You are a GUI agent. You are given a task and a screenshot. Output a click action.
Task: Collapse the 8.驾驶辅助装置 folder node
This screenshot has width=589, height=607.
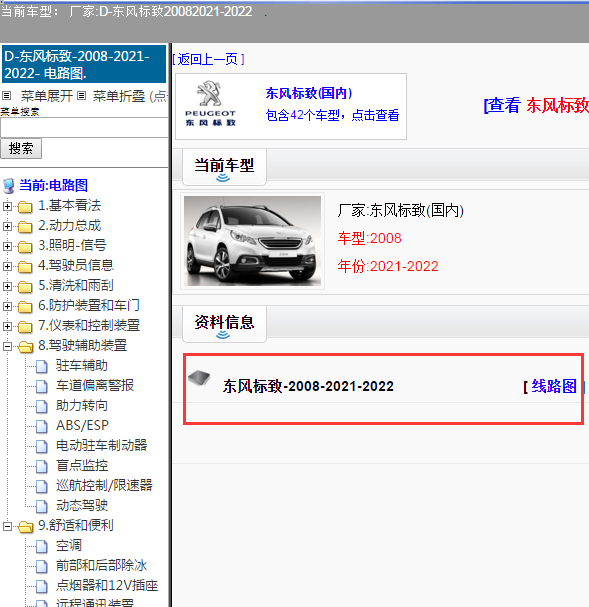coord(7,346)
